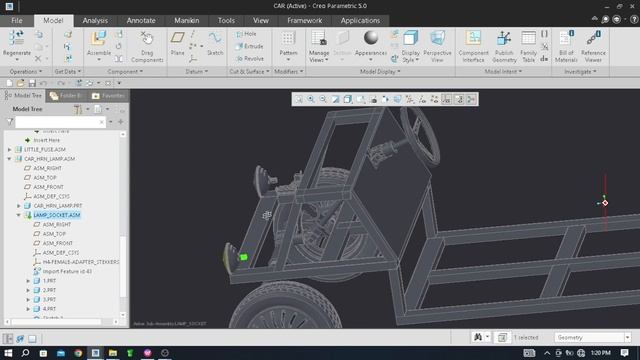This screenshot has height=360, width=640.
Task: Click the Hole feature tool
Action: (x=246, y=34)
